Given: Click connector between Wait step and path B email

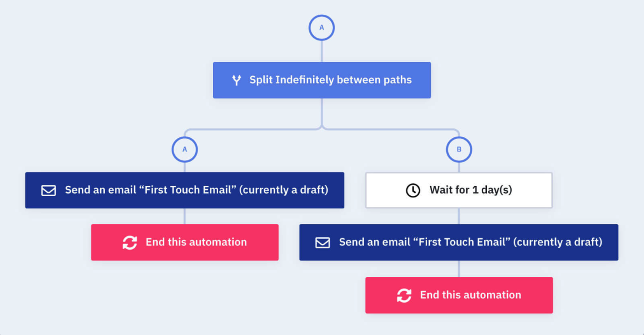Looking at the screenshot, I should (459, 216).
